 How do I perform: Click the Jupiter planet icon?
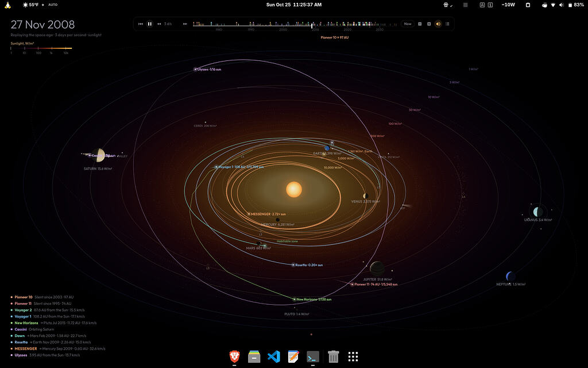[x=377, y=268]
